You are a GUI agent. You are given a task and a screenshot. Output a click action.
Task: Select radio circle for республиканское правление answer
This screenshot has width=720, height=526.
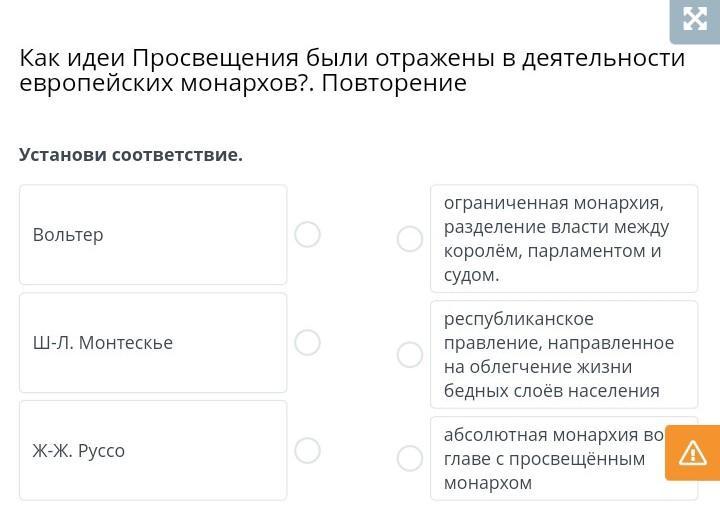pyautogui.click(x=410, y=355)
